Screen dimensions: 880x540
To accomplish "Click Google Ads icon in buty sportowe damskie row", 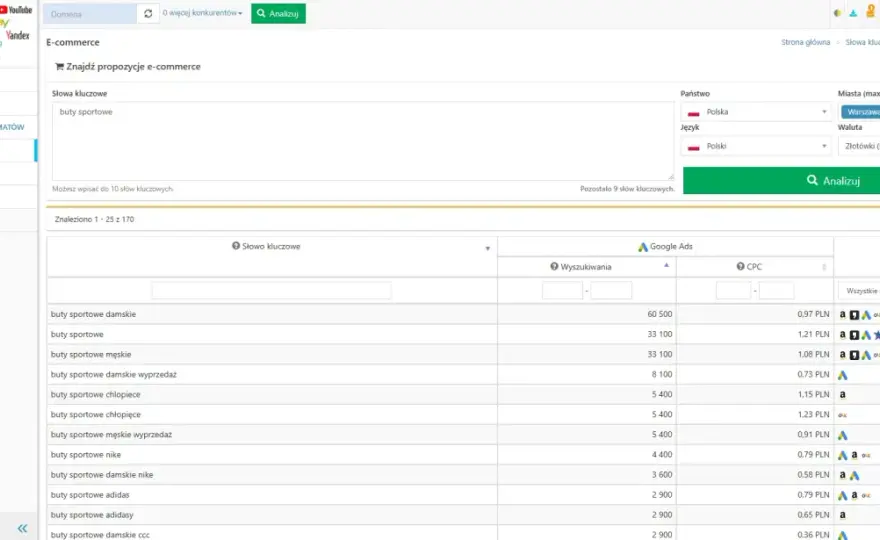I will click(866, 315).
